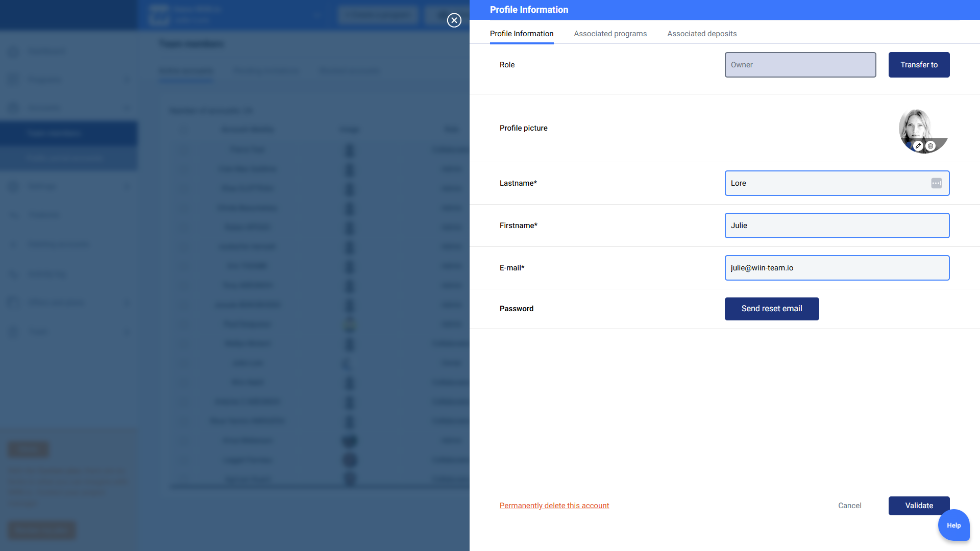Open the Help chat bubble
This screenshot has height=551, width=980.
[x=953, y=525]
